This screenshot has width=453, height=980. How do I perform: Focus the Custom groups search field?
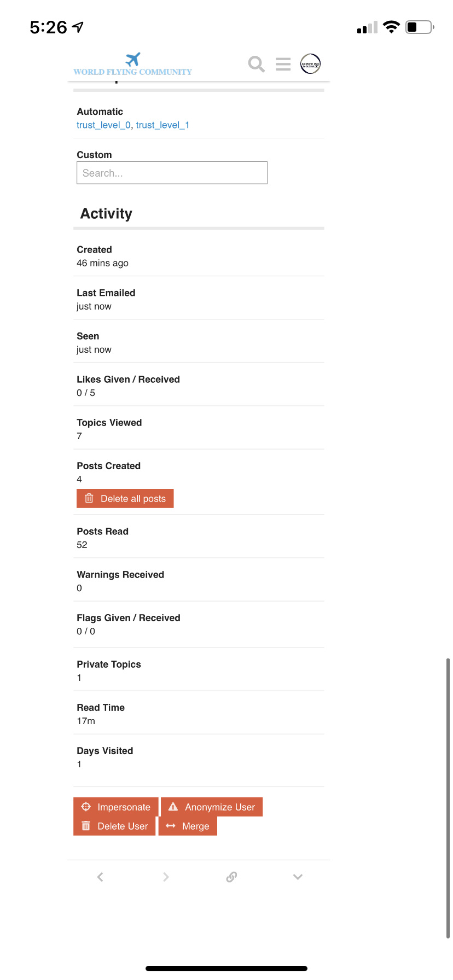[x=172, y=173]
